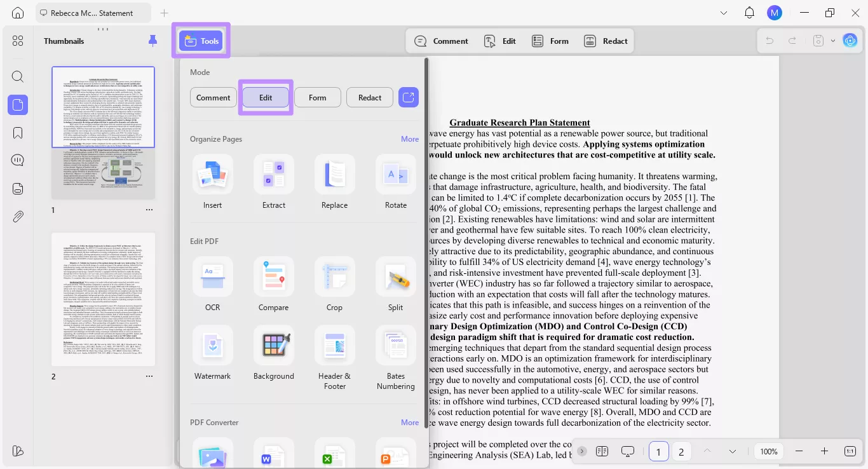This screenshot has height=469, width=868.
Task: Click the save file icon
Action: tap(819, 41)
